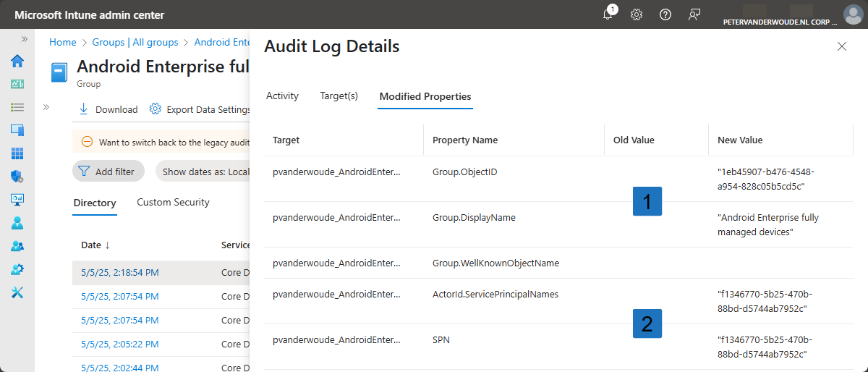Image resolution: width=868 pixels, height=372 pixels.
Task: Open the Home icon in left sidebar
Action: point(17,61)
